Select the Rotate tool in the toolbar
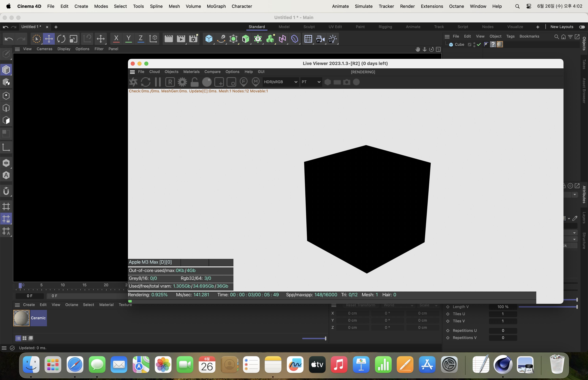 point(61,39)
